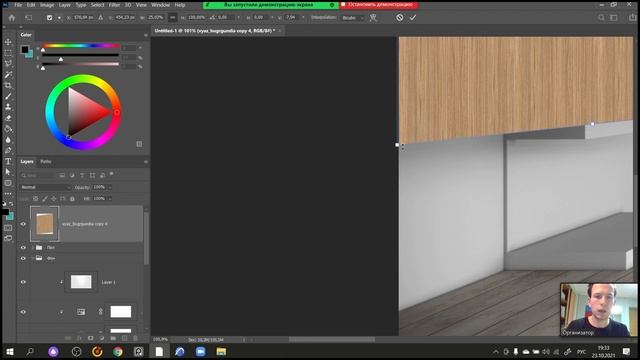Open workspace switcher icon
Screen dimensions: 640x360
pos(613,18)
